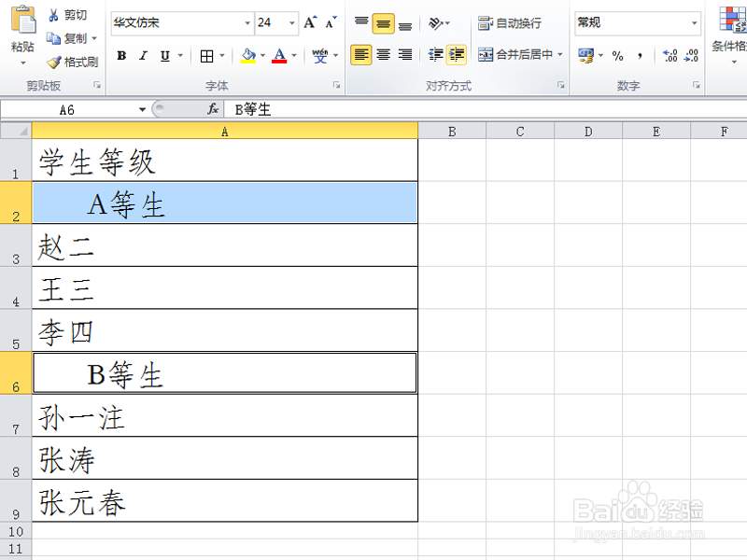Open the alignment dialog launcher

(561, 85)
